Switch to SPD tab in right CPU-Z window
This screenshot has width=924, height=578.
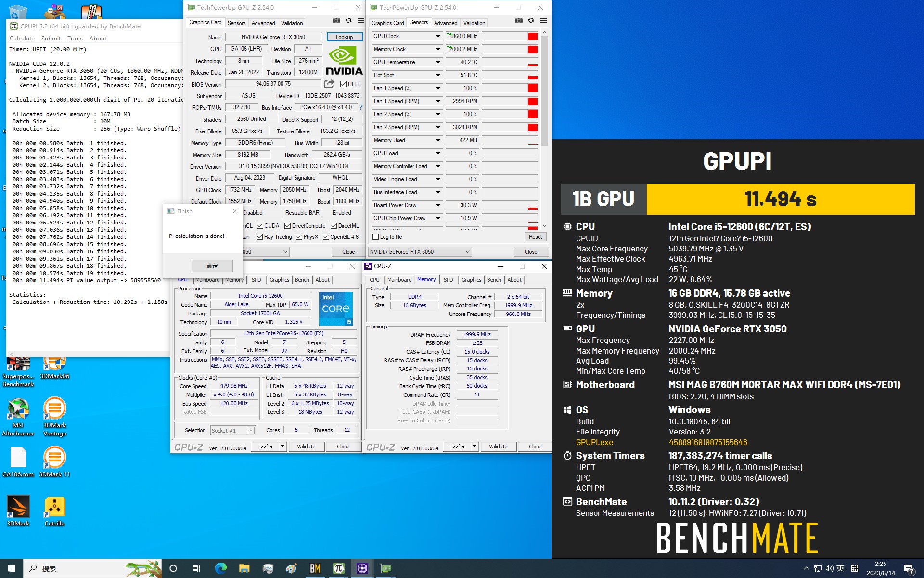pos(448,280)
